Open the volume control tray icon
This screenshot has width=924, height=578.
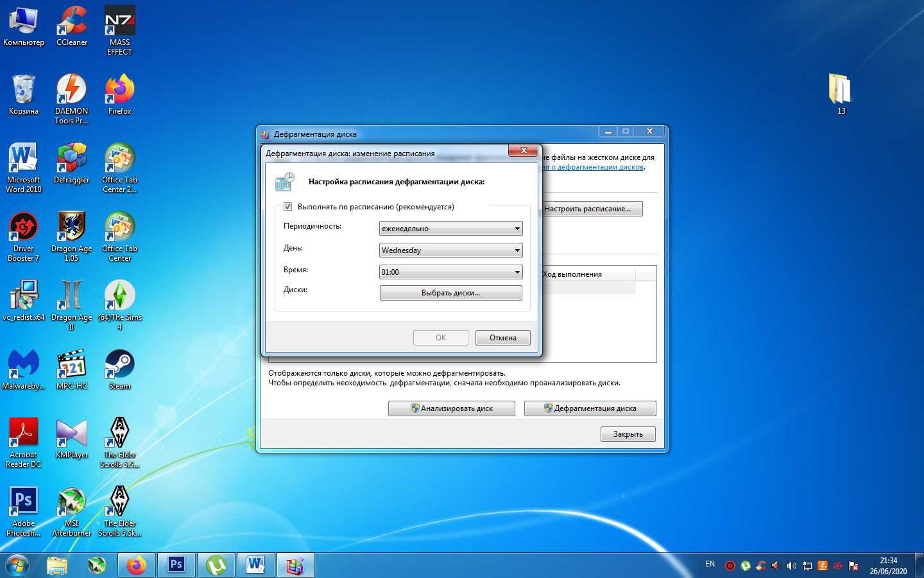pyautogui.click(x=791, y=566)
